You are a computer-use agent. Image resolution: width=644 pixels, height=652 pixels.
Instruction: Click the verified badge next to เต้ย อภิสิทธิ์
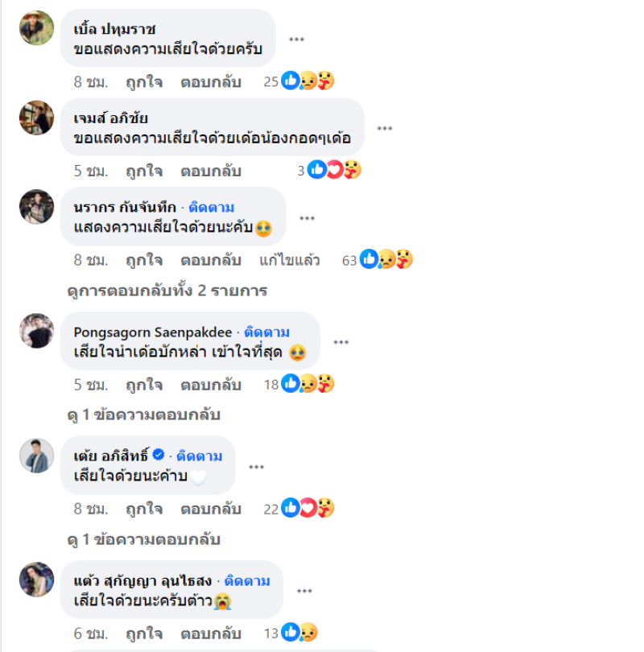point(159,454)
